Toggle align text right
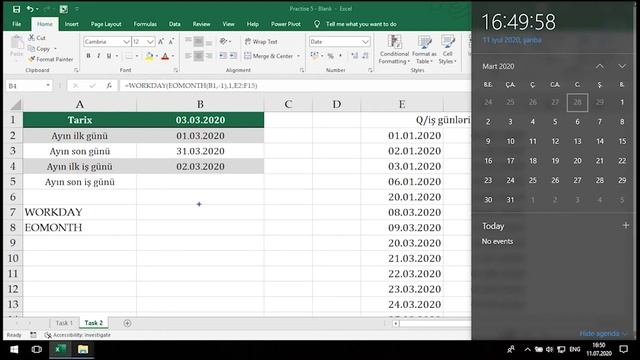This screenshot has height=360, width=640. (x=209, y=56)
